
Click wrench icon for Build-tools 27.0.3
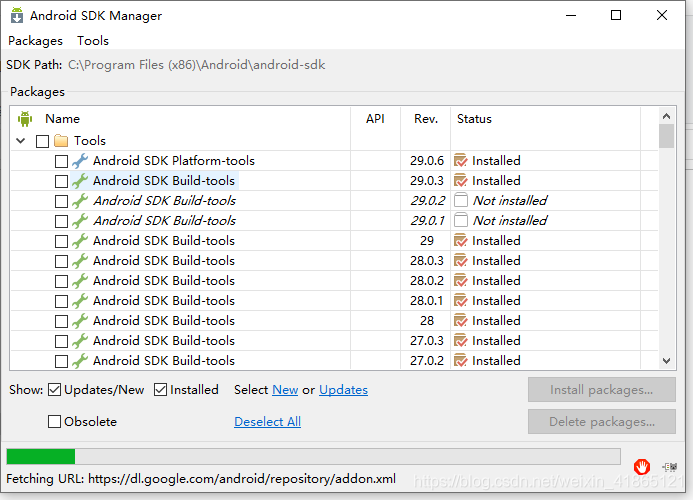pos(80,341)
